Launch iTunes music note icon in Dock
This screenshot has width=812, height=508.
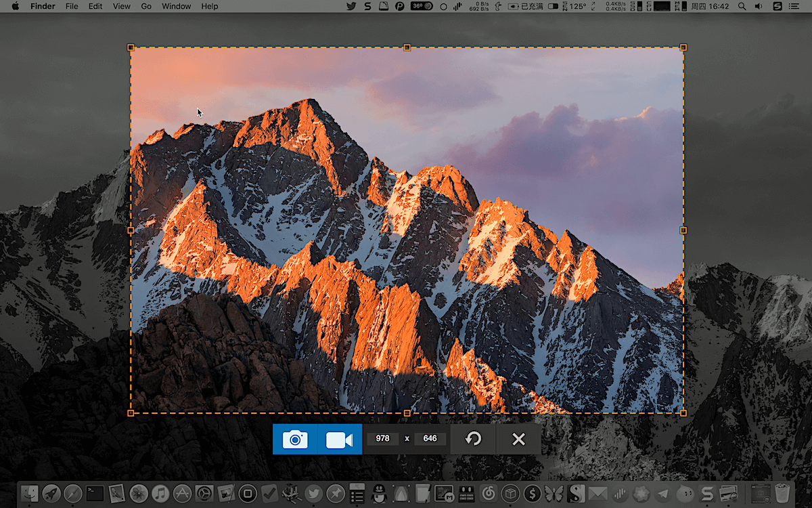[160, 493]
